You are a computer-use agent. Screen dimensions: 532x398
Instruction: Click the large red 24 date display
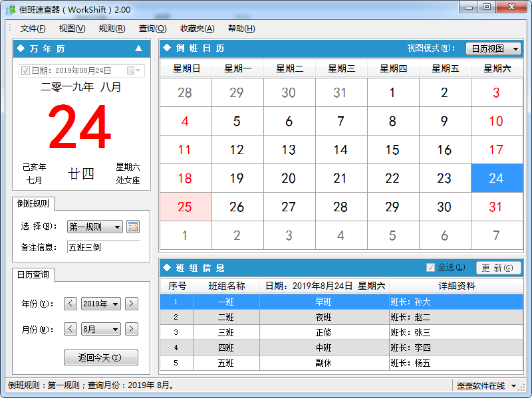pos(80,126)
